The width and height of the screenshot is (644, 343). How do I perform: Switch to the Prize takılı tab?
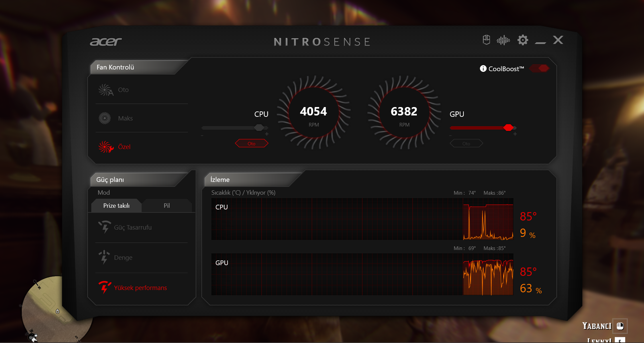pyautogui.click(x=116, y=206)
